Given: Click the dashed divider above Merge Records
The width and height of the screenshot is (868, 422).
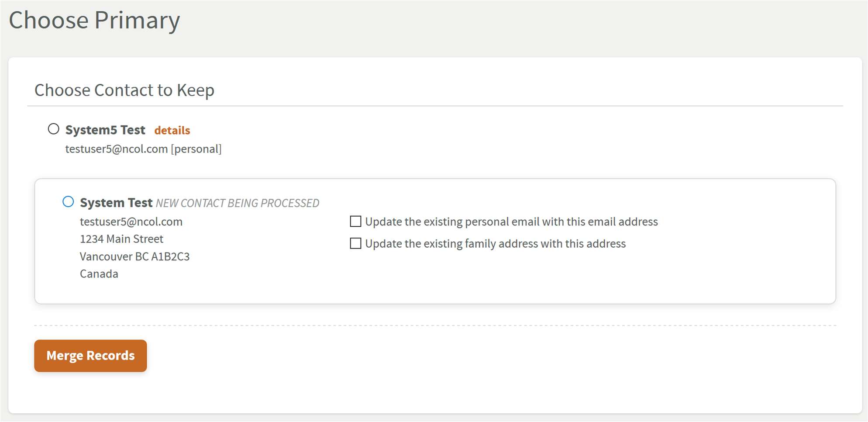Looking at the screenshot, I should [x=435, y=325].
